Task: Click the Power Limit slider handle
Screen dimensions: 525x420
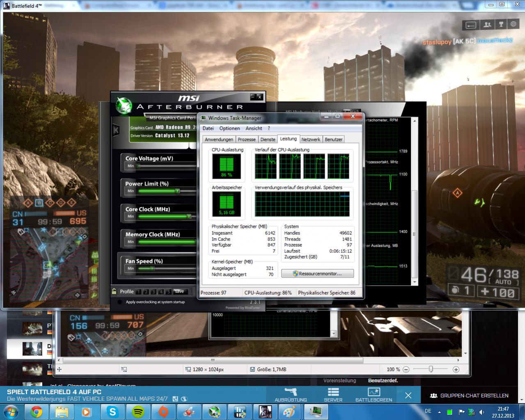Action: 177,191
